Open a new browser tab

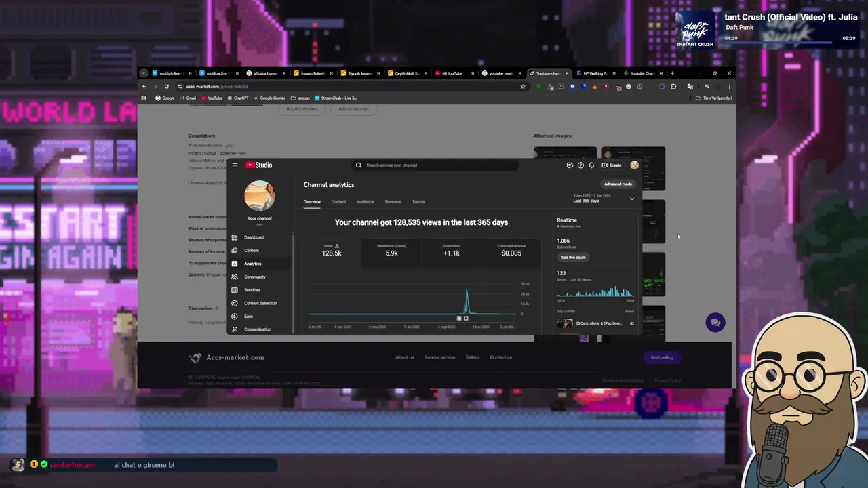click(x=672, y=73)
